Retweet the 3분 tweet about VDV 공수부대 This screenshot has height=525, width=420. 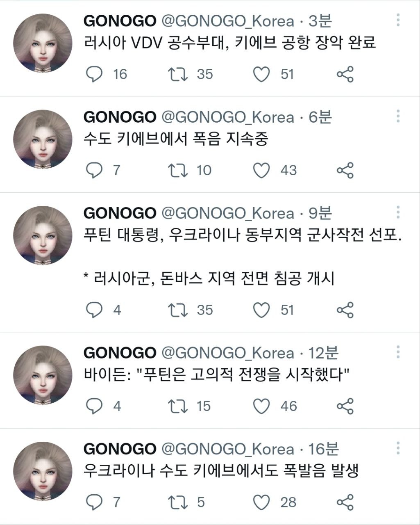178,74
